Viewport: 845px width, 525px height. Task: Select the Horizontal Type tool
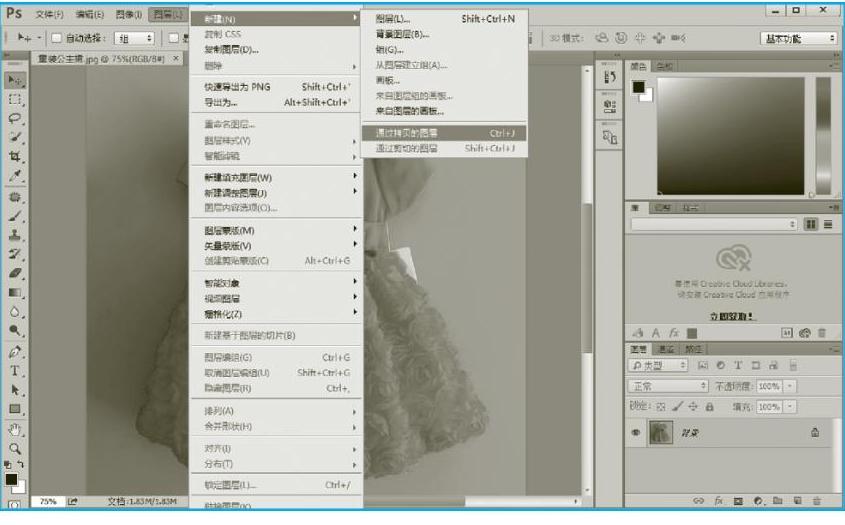(x=15, y=370)
